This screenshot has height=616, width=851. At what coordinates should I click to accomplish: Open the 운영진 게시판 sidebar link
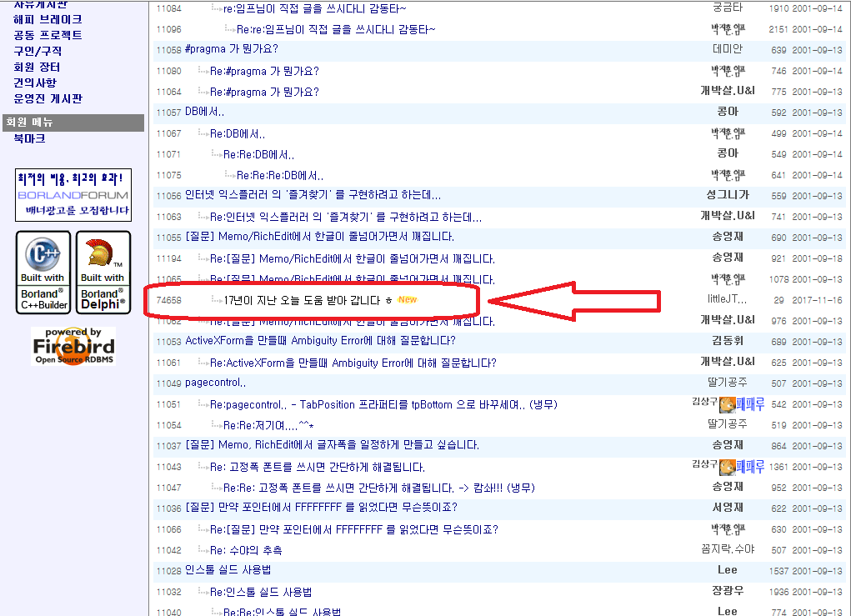point(48,98)
